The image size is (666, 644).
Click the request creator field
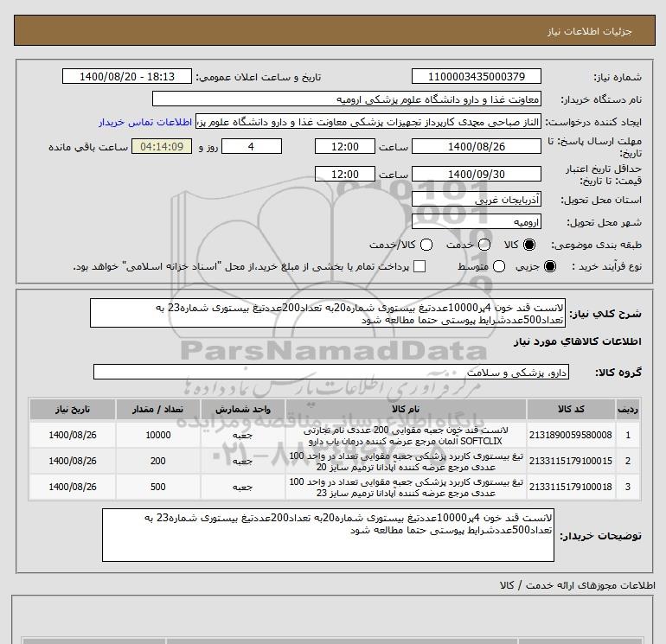(368, 122)
